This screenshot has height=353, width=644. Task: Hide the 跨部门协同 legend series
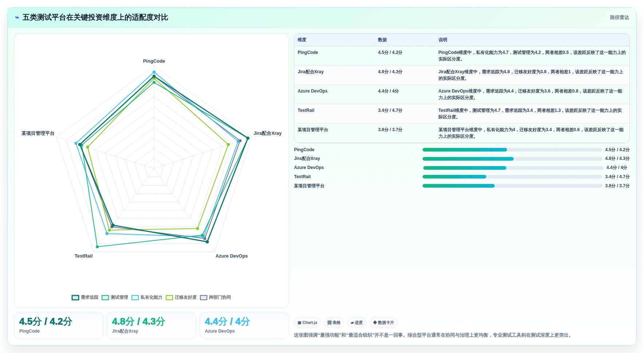[x=215, y=297]
